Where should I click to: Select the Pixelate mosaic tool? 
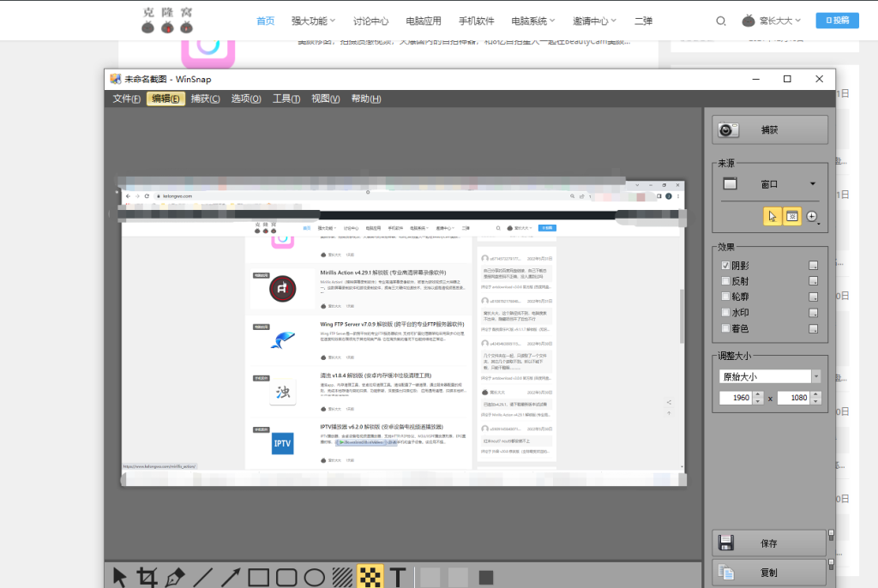(370, 577)
